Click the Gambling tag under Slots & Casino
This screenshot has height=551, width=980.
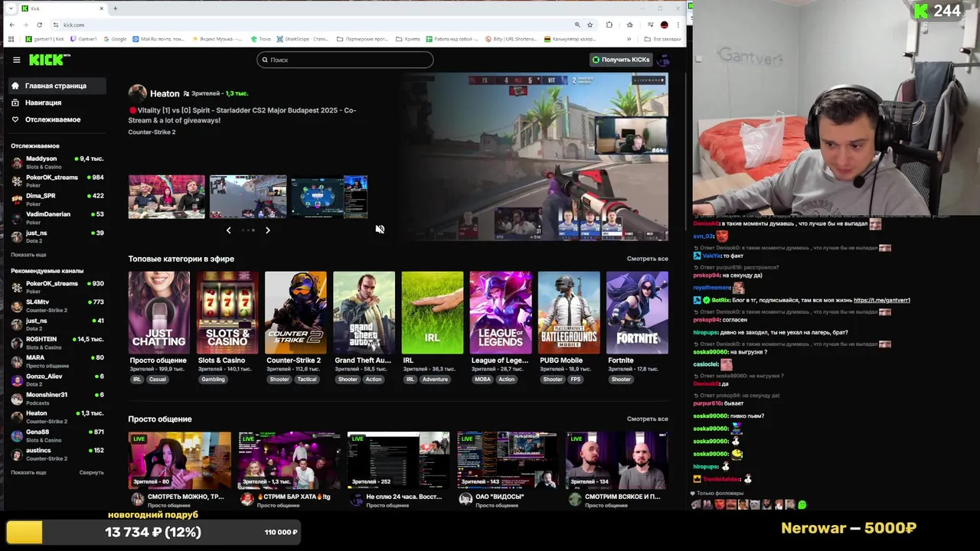[213, 380]
